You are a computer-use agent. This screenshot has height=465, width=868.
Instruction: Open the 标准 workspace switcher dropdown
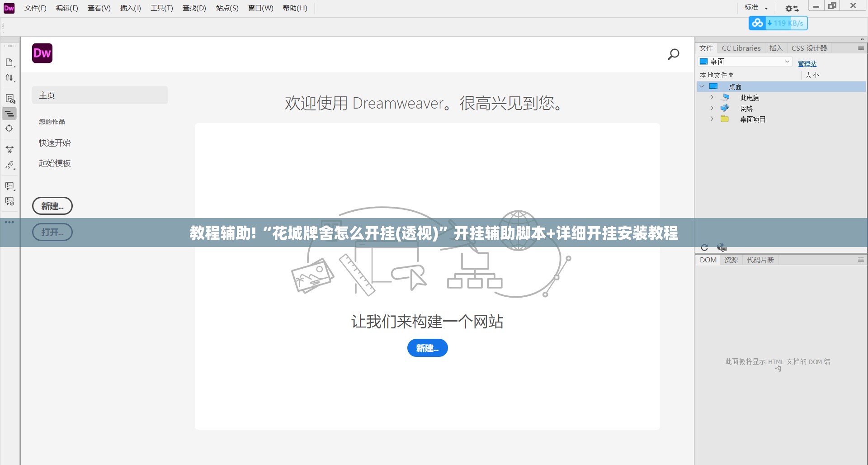(x=756, y=8)
